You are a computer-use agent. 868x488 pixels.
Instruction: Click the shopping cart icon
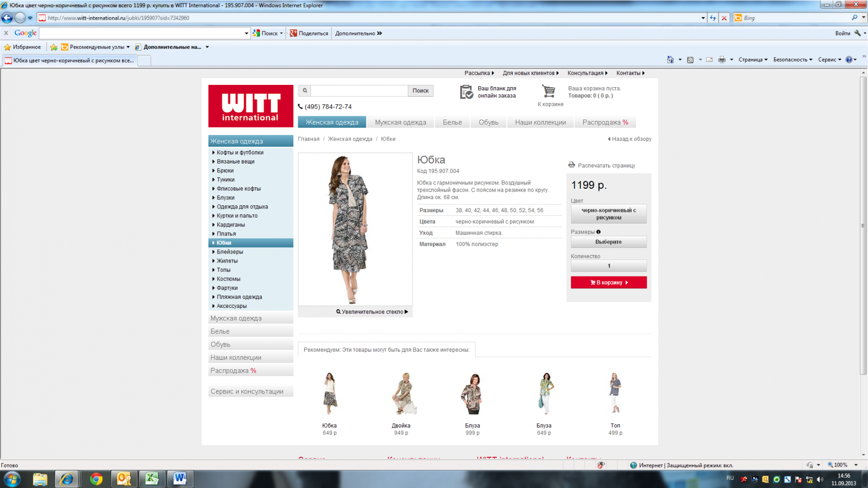tap(549, 91)
